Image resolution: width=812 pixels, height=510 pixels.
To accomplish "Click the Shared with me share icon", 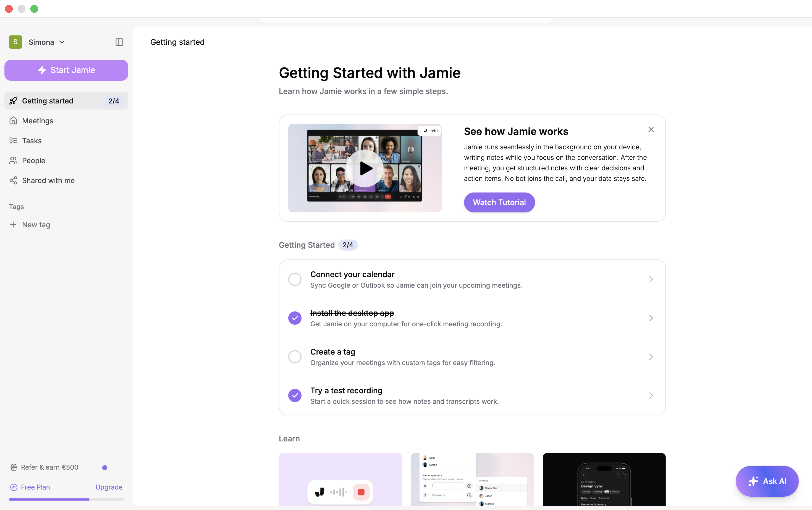I will [x=13, y=180].
